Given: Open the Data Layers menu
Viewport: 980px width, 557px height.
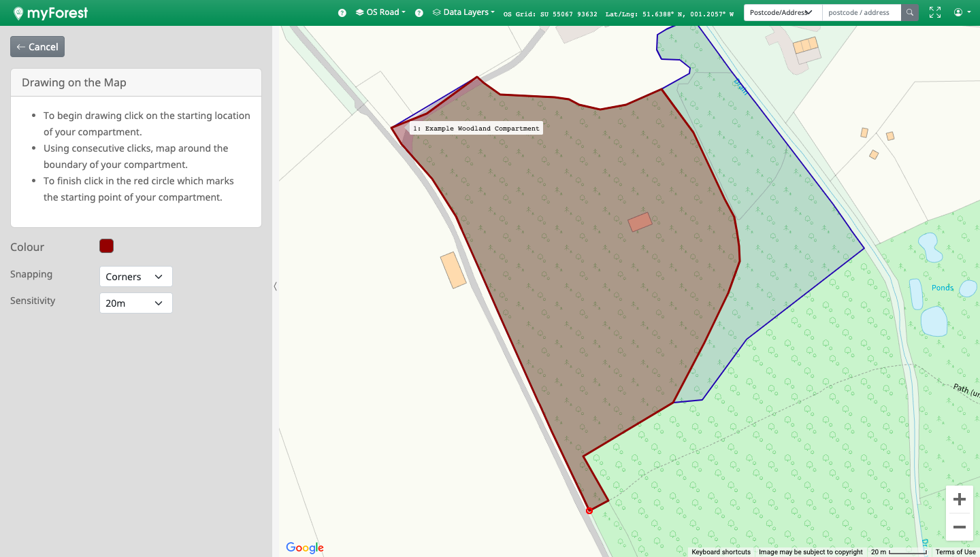Looking at the screenshot, I should tap(464, 12).
